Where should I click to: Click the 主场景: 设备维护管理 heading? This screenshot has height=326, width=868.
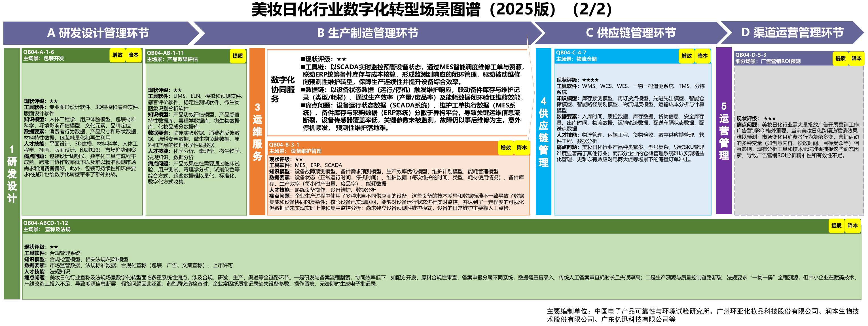tap(295, 151)
